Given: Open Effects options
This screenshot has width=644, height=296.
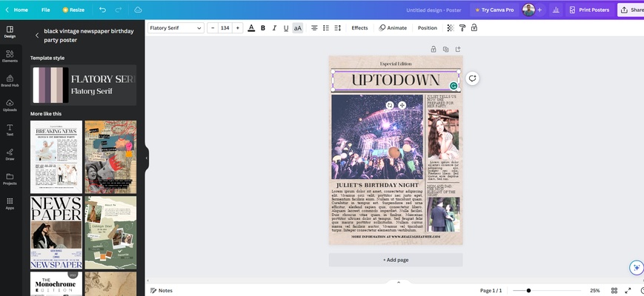Looking at the screenshot, I should click(x=359, y=28).
